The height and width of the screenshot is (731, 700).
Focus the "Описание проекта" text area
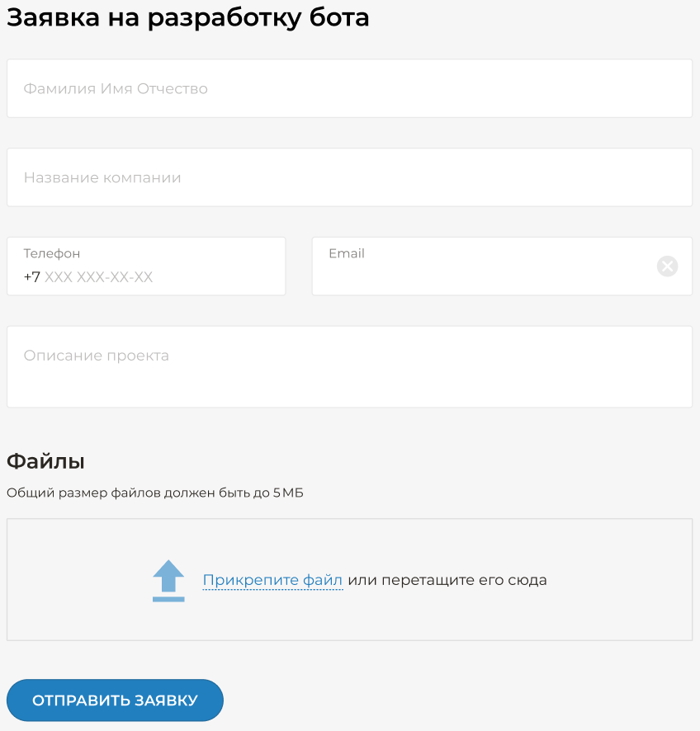pos(349,367)
